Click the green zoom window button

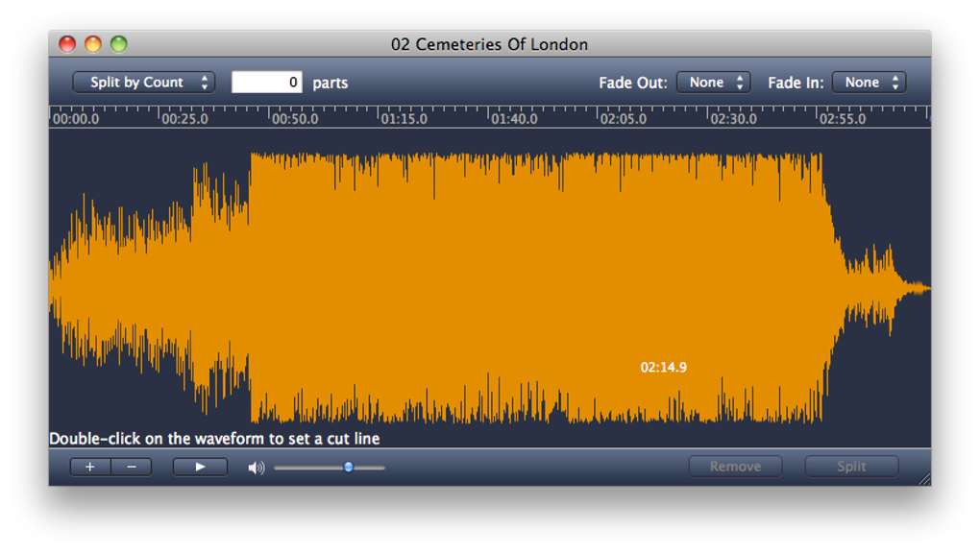pyautogui.click(x=119, y=44)
